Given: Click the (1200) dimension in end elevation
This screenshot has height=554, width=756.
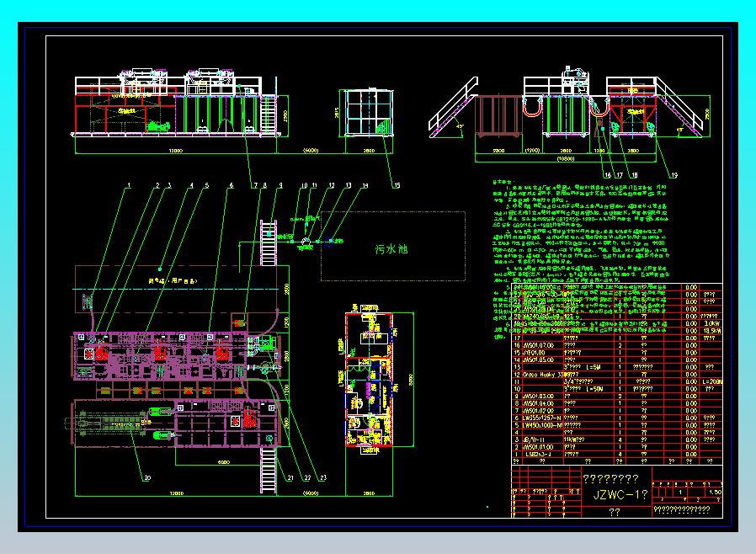Looking at the screenshot, I should [x=532, y=151].
